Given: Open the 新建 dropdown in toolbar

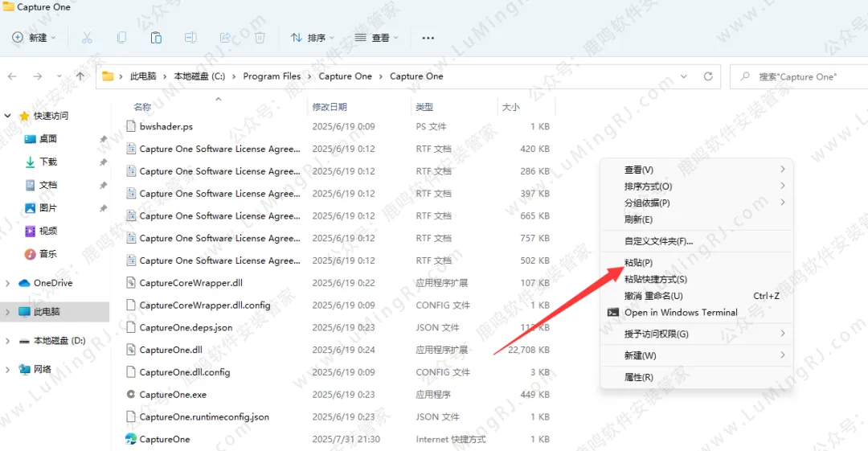Looking at the screenshot, I should (34, 38).
